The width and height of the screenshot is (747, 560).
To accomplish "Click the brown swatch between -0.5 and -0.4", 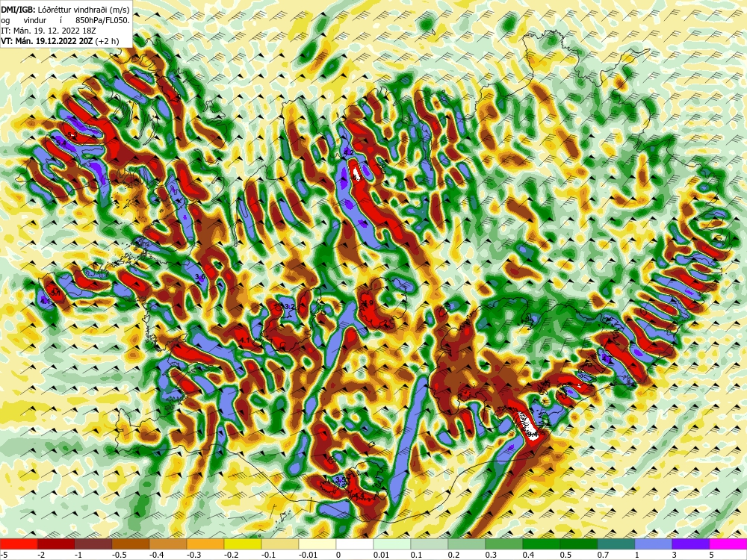I will pyautogui.click(x=131, y=544).
